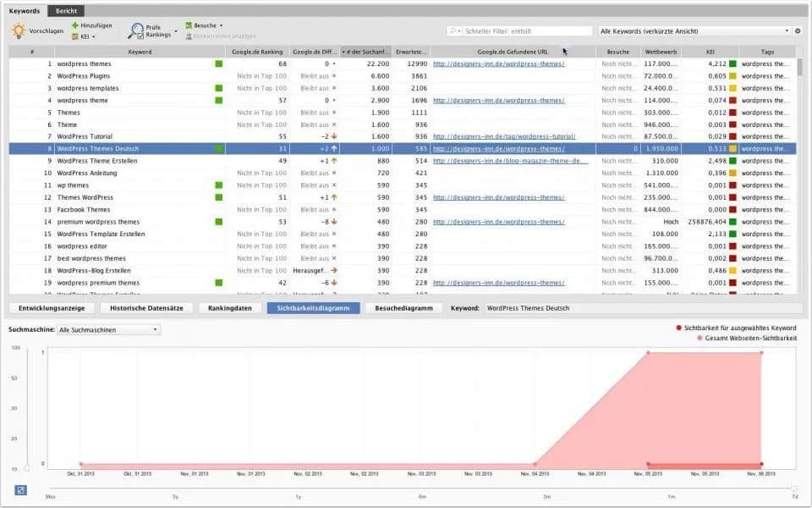Click the Konkurrenten analysieren icon
The image size is (812, 508).
189,37
